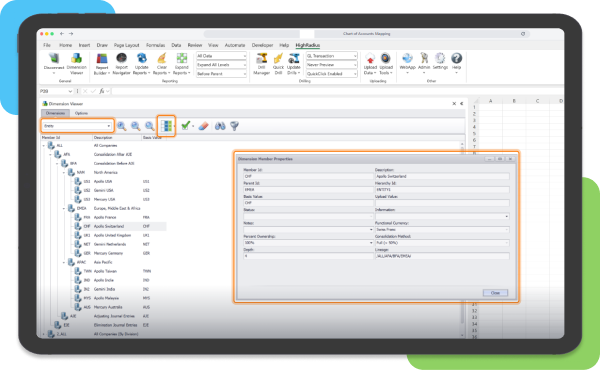
Task: Collapse the APAC Asia Pacific node
Action: point(64,262)
